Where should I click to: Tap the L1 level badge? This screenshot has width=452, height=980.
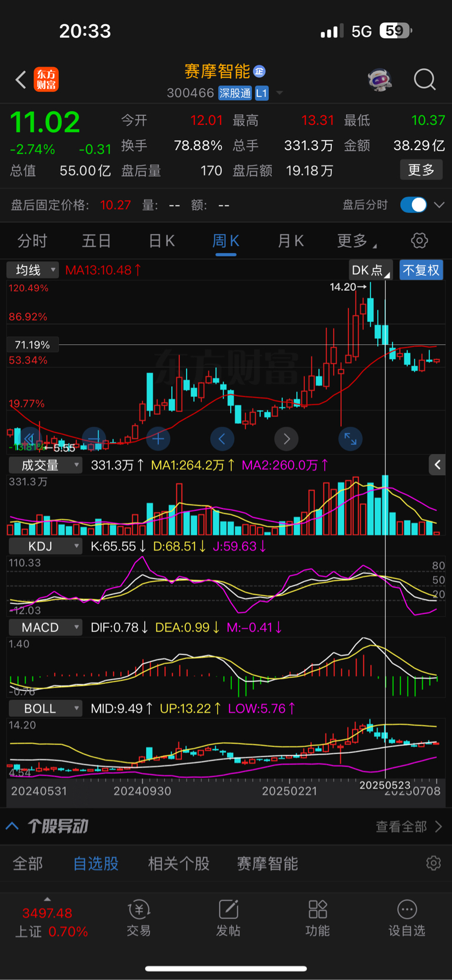262,93
